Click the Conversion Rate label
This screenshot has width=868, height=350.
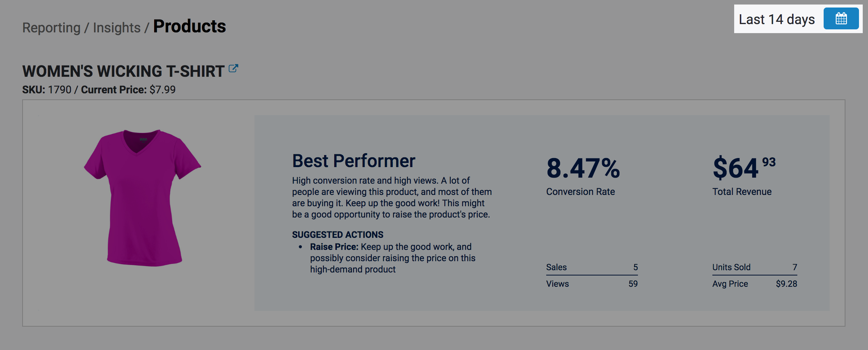point(580,192)
